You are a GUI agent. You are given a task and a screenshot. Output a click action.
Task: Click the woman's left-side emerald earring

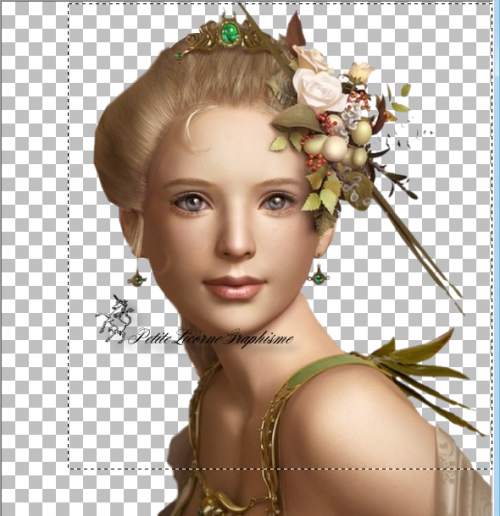click(x=137, y=280)
